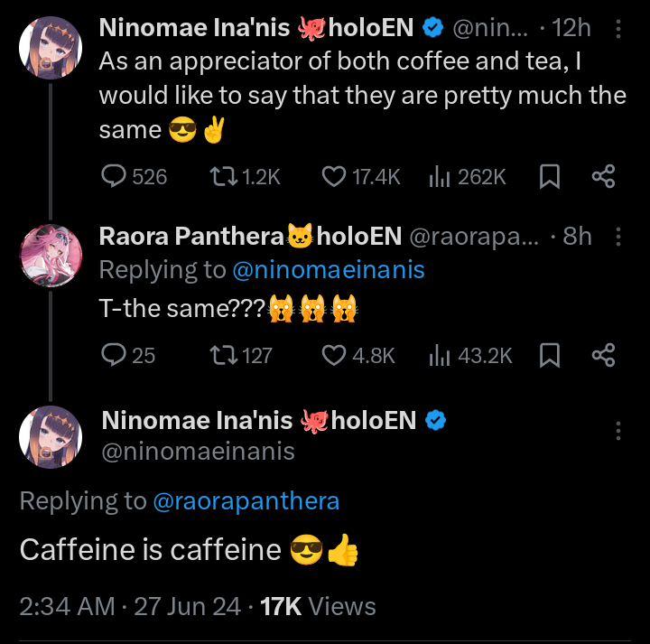Bookmark Raora Panthera's reply
Screen dimensions: 650x644
click(x=549, y=356)
